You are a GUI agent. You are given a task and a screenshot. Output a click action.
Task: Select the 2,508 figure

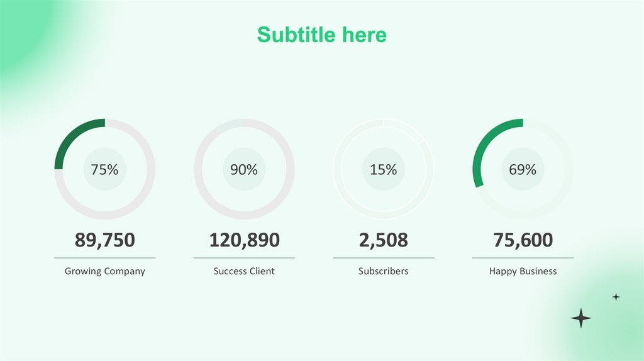[383, 240]
